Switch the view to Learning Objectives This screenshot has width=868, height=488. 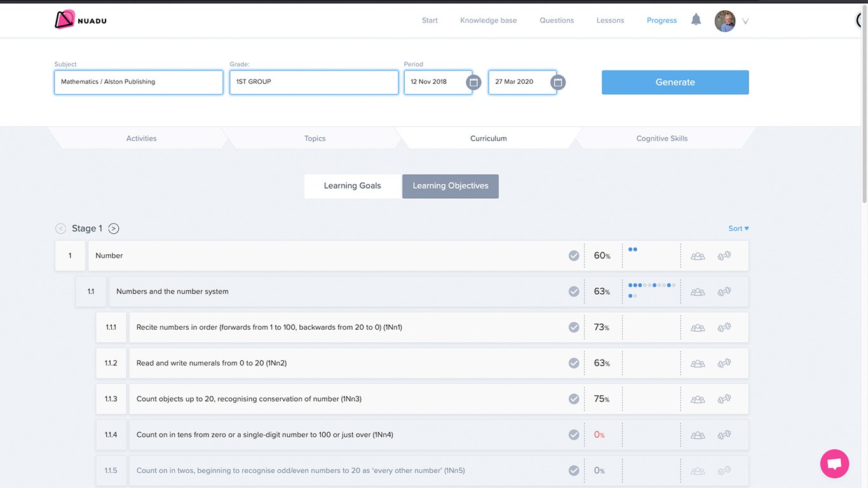451,186
